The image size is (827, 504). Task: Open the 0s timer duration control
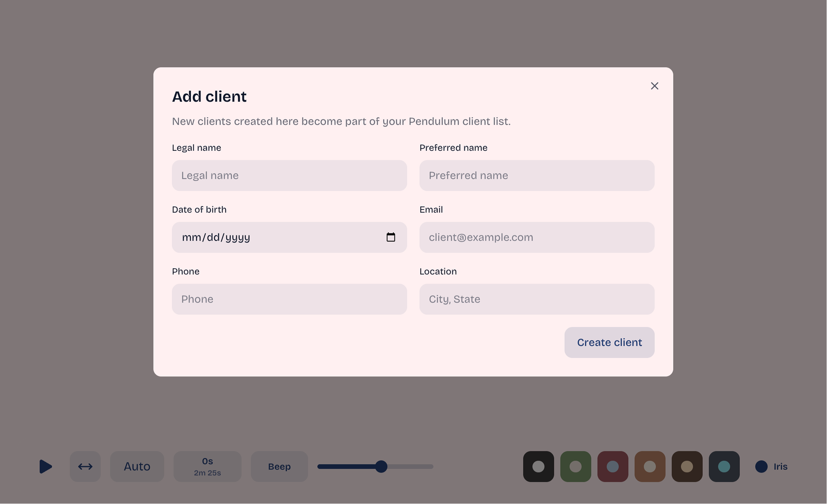[207, 467]
